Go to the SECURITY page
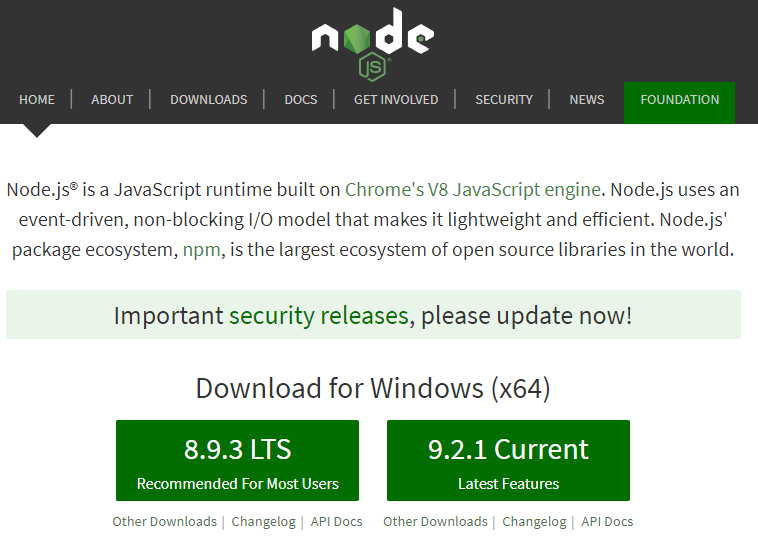This screenshot has height=548, width=758. click(504, 100)
